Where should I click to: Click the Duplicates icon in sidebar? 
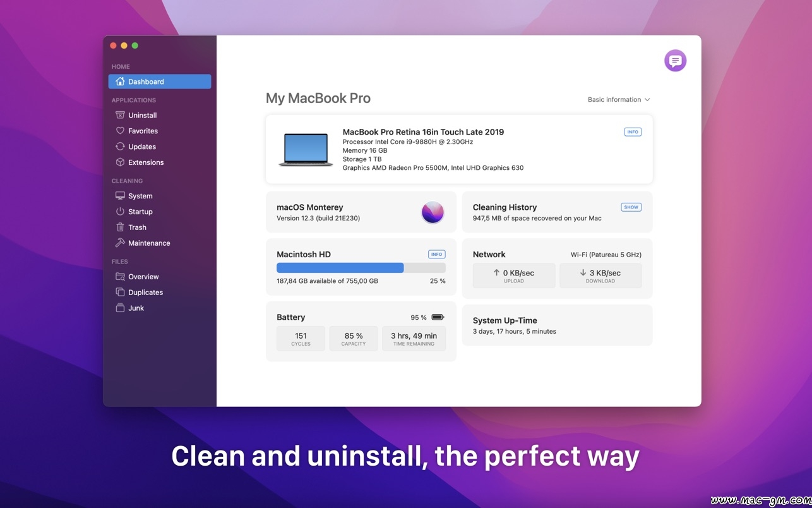120,293
